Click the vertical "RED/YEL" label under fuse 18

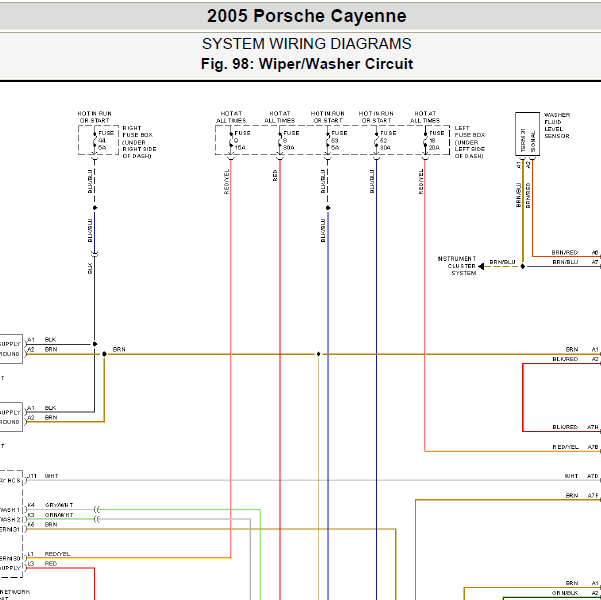click(421, 182)
